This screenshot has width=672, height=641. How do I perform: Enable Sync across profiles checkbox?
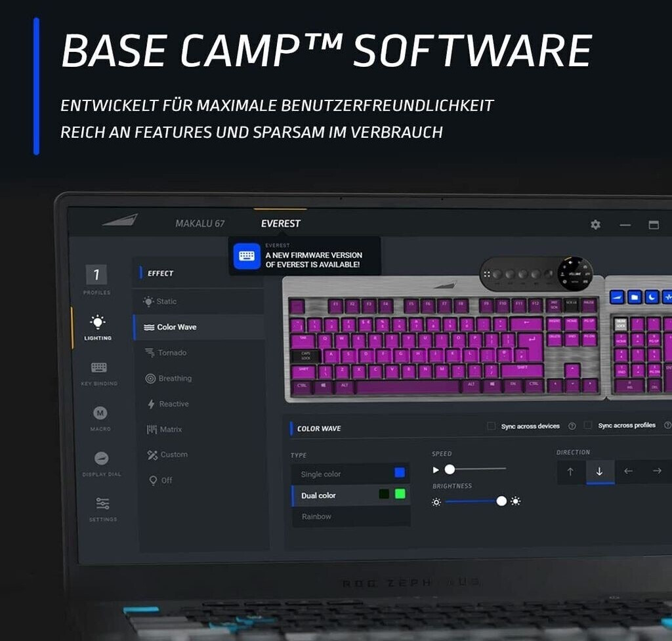(x=588, y=425)
